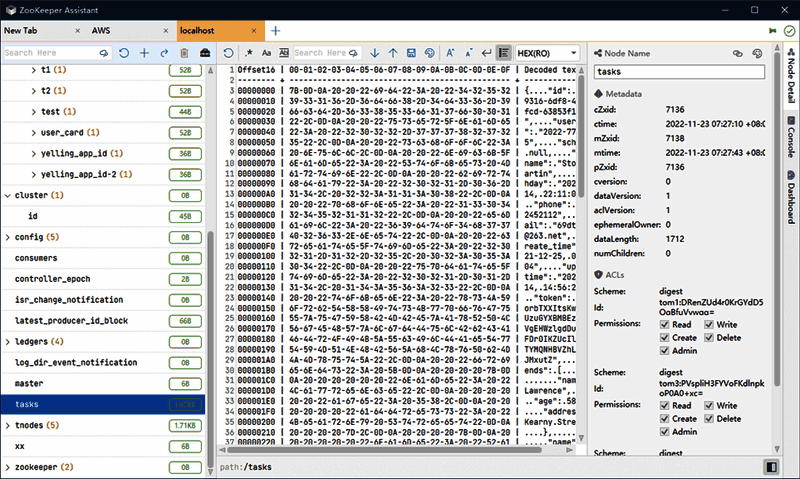This screenshot has height=479, width=800.
Task: Reload node data in the editor toolbar
Action: (x=229, y=53)
